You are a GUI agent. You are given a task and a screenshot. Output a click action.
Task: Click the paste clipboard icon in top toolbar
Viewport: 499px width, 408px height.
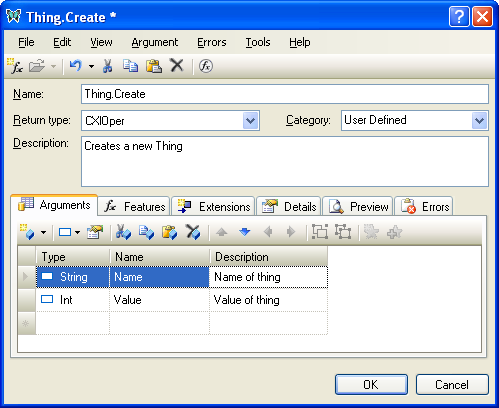154,66
